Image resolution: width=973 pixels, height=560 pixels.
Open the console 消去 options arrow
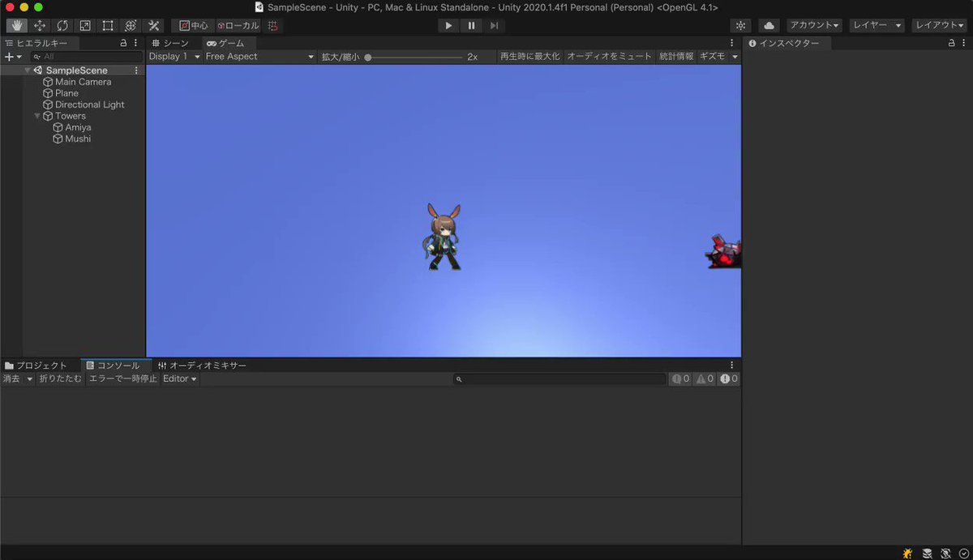click(x=30, y=378)
